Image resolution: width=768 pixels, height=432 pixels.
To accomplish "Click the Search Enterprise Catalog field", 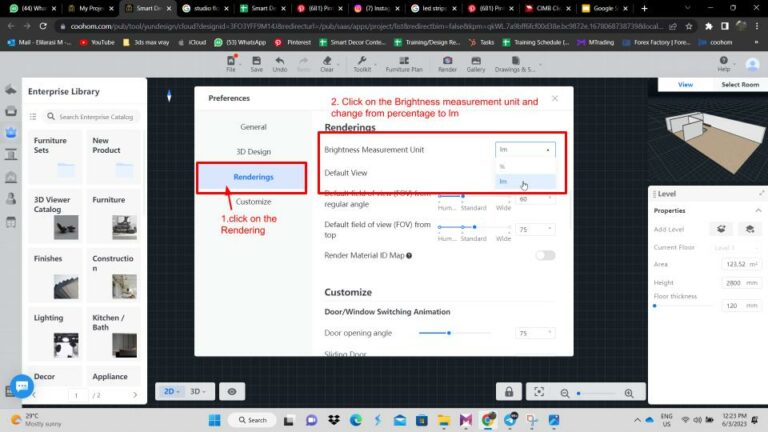I will point(92,117).
